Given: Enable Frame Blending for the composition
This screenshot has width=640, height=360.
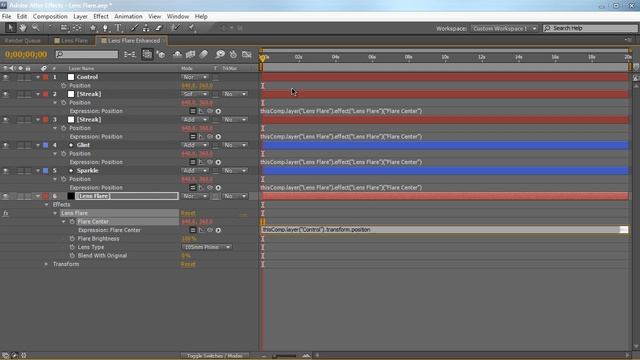Looking at the screenshot, I should point(191,54).
